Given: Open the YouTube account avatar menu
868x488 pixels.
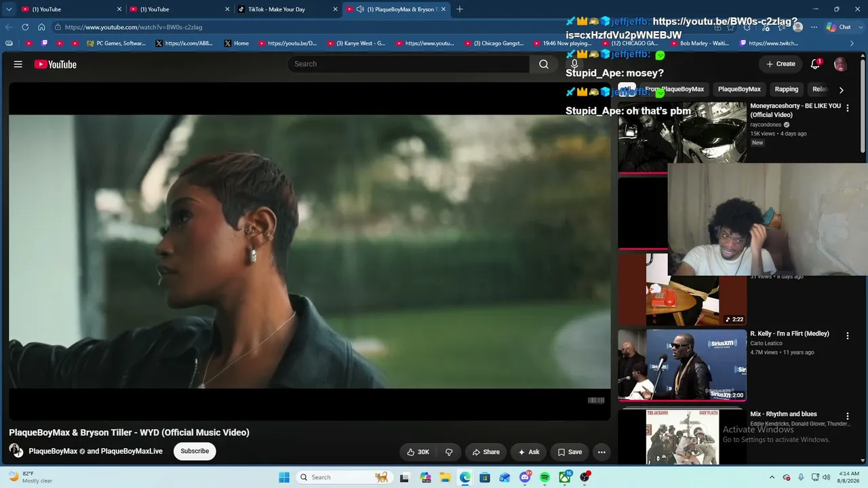Looking at the screenshot, I should (840, 64).
